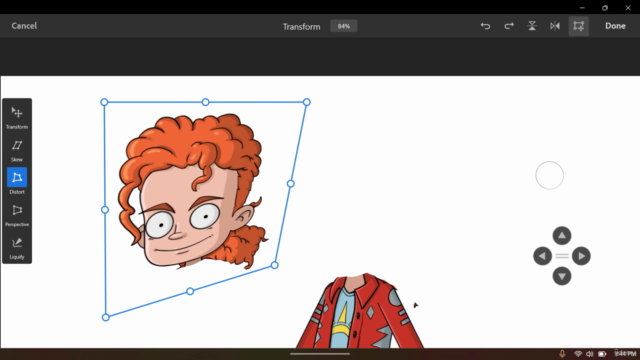Click the top-left distort corner handle
The width and height of the screenshot is (640, 360).
pos(104,102)
